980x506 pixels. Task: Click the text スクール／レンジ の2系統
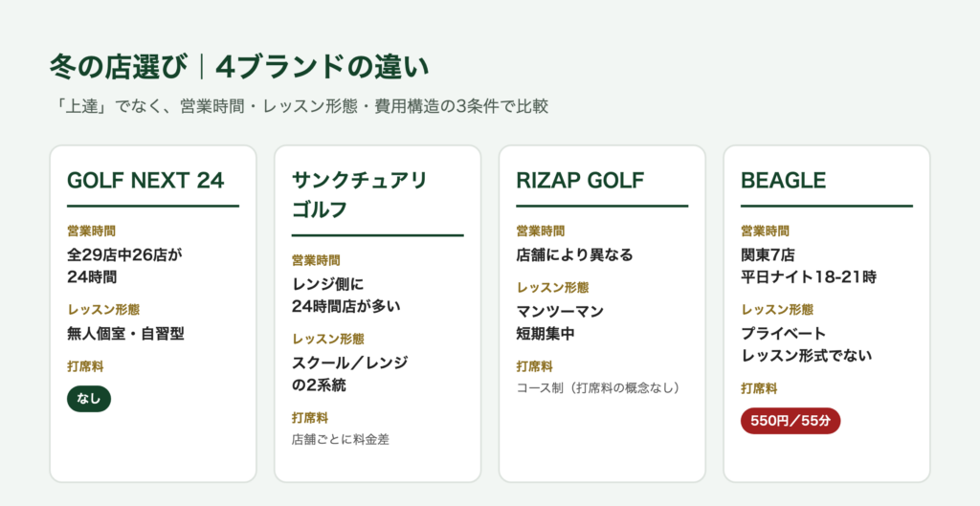point(350,374)
